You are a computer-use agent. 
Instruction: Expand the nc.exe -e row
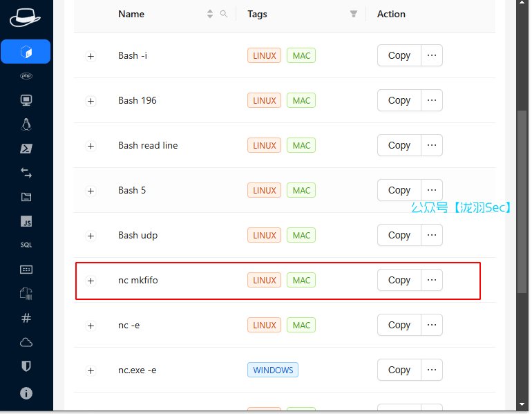(x=91, y=370)
